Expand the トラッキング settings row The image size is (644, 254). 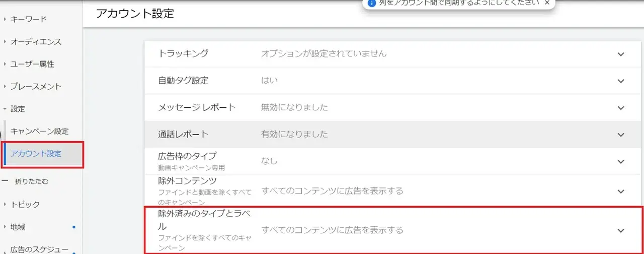click(620, 54)
